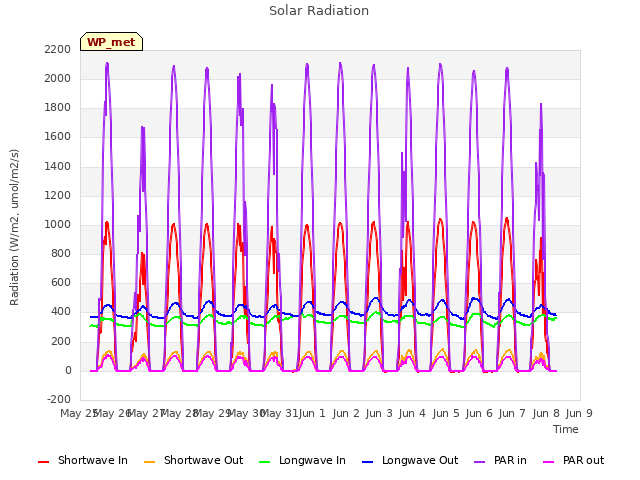Viewport: 640px width, 480px height.
Task: Click the red Shortwave In legend swatch
Action: click(x=43, y=462)
